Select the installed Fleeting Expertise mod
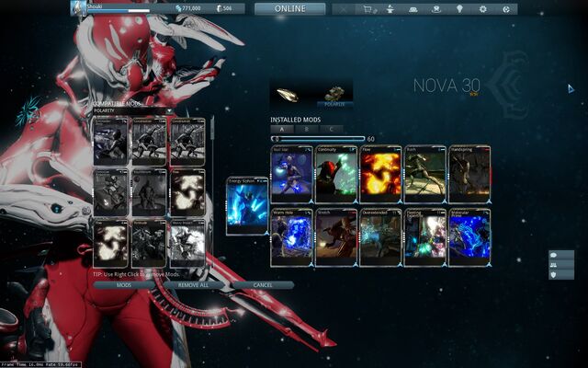 point(425,237)
